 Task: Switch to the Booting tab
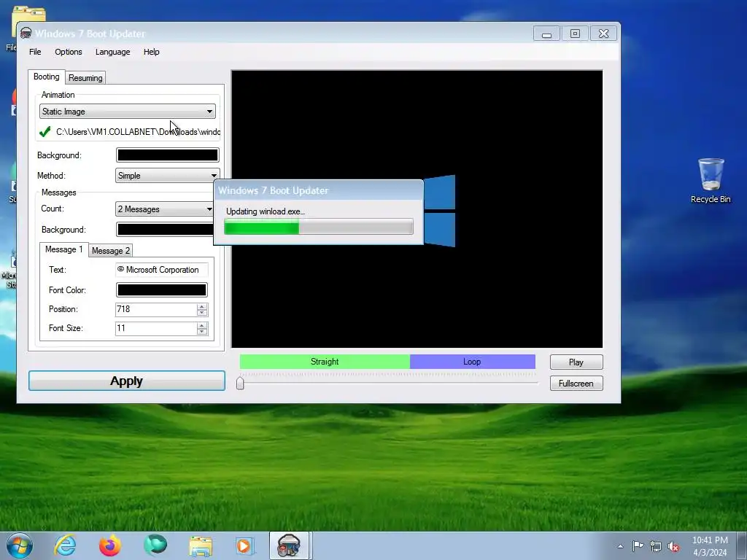(x=46, y=77)
